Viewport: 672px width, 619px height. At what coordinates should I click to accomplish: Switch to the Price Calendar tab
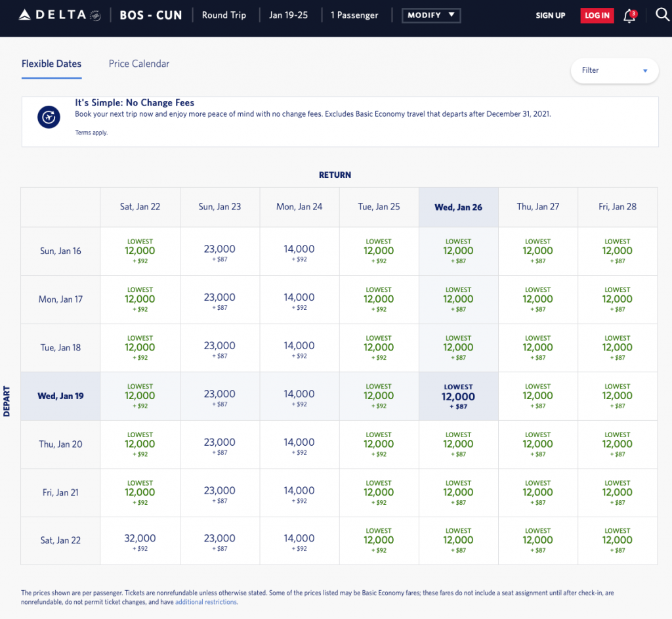click(x=139, y=64)
